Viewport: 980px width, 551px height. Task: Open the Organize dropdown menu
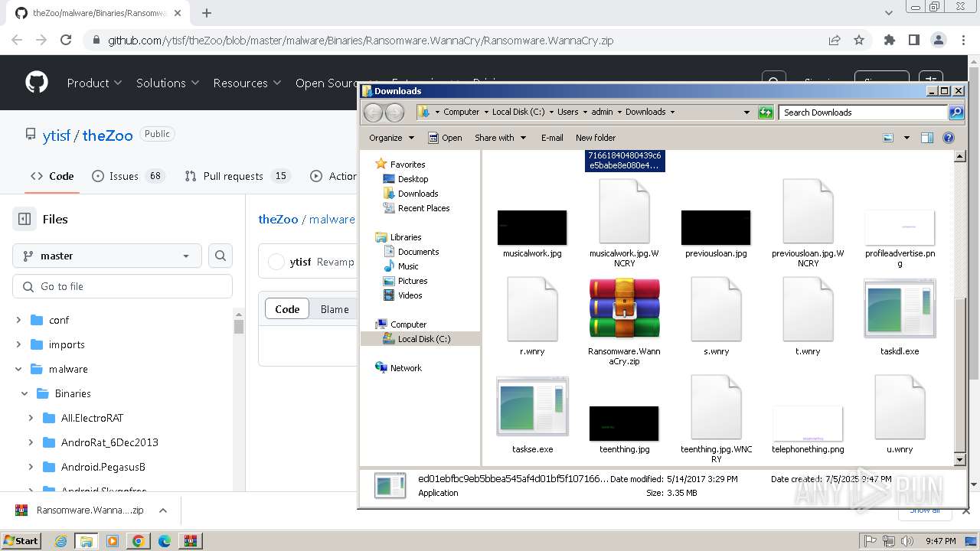point(391,138)
